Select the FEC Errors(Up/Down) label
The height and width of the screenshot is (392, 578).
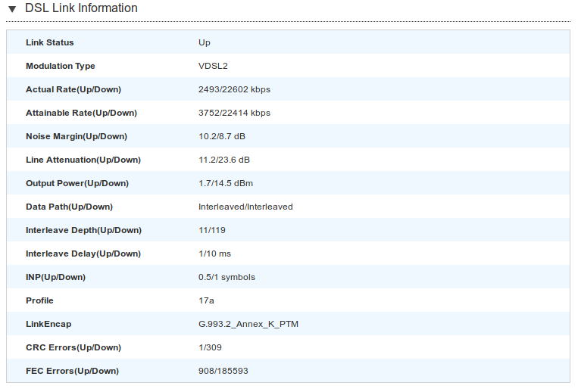pyautogui.click(x=72, y=371)
